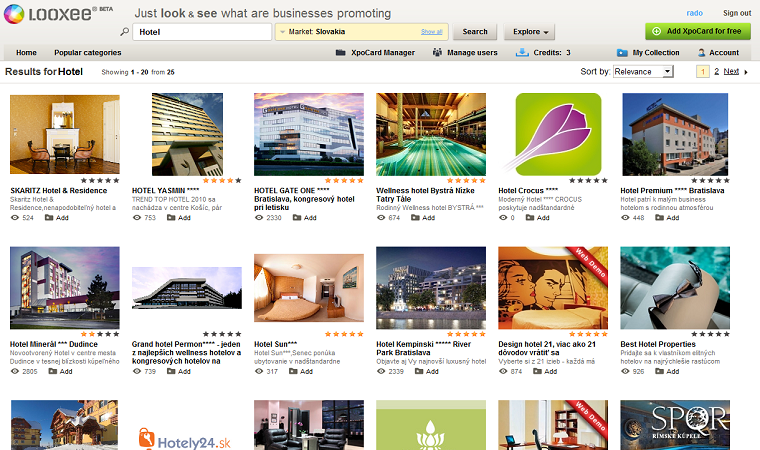Open Popular categories menu
760x450 pixels.
coord(88,52)
